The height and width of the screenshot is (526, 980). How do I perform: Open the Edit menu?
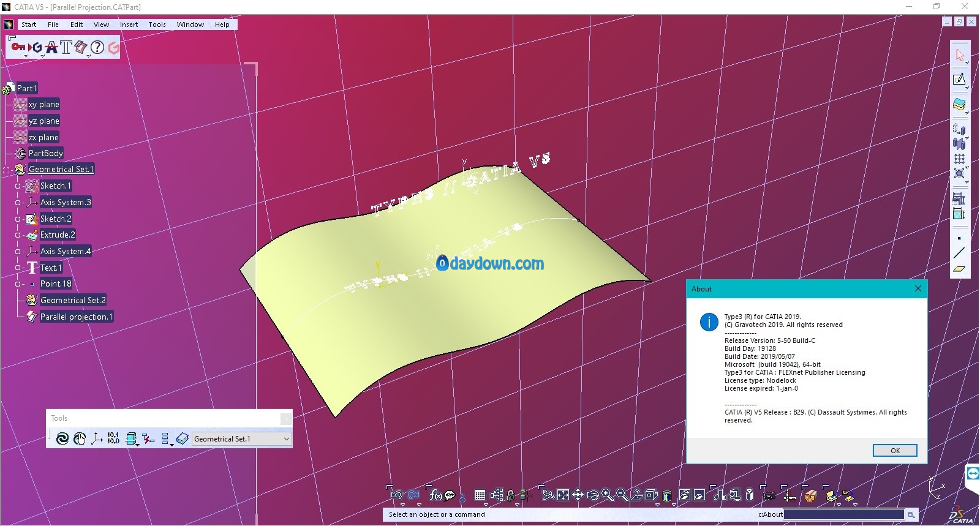pos(77,24)
